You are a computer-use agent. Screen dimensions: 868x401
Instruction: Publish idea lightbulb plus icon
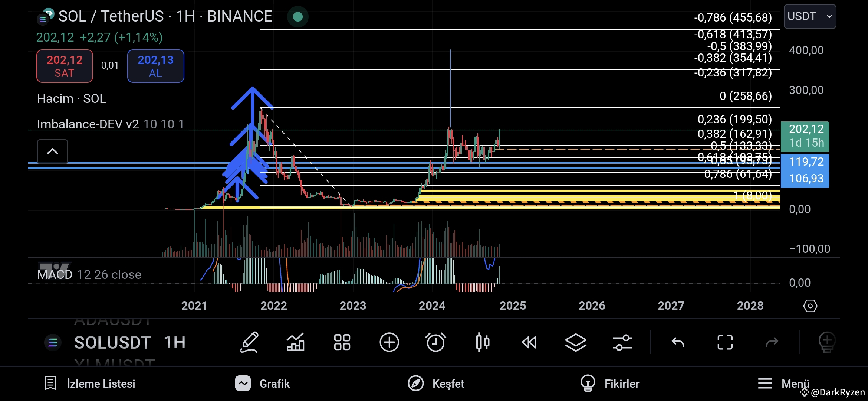[827, 342]
